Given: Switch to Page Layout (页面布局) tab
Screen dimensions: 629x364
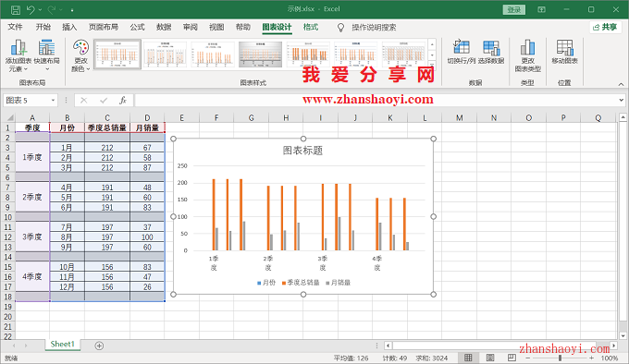Looking at the screenshot, I should [x=104, y=27].
